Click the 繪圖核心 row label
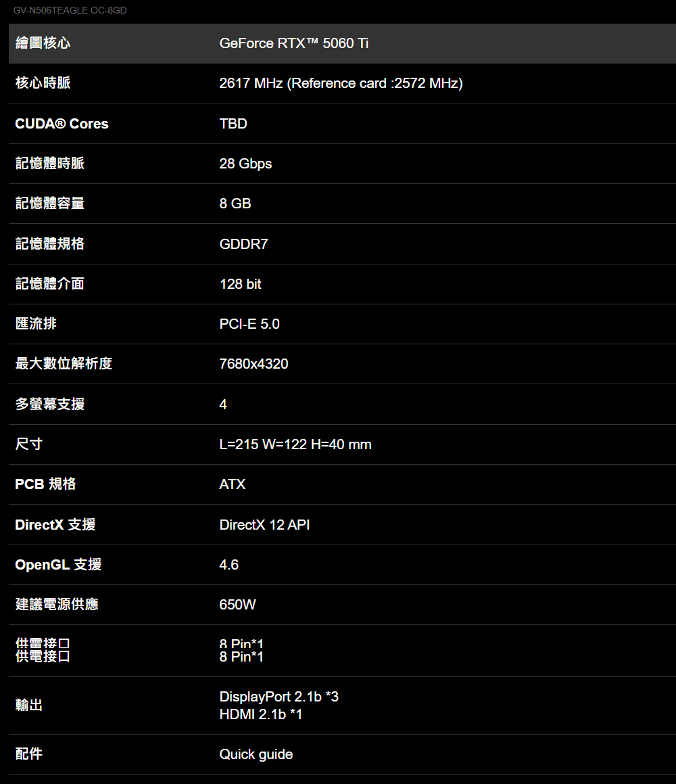The image size is (676, 784). tap(43, 43)
